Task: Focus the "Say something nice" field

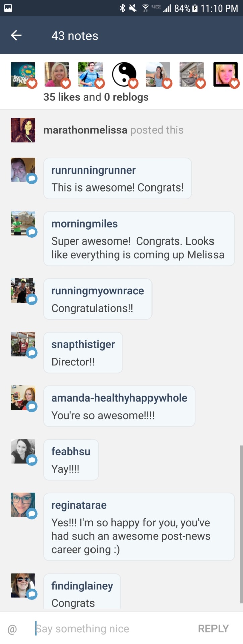Action: click(101, 629)
